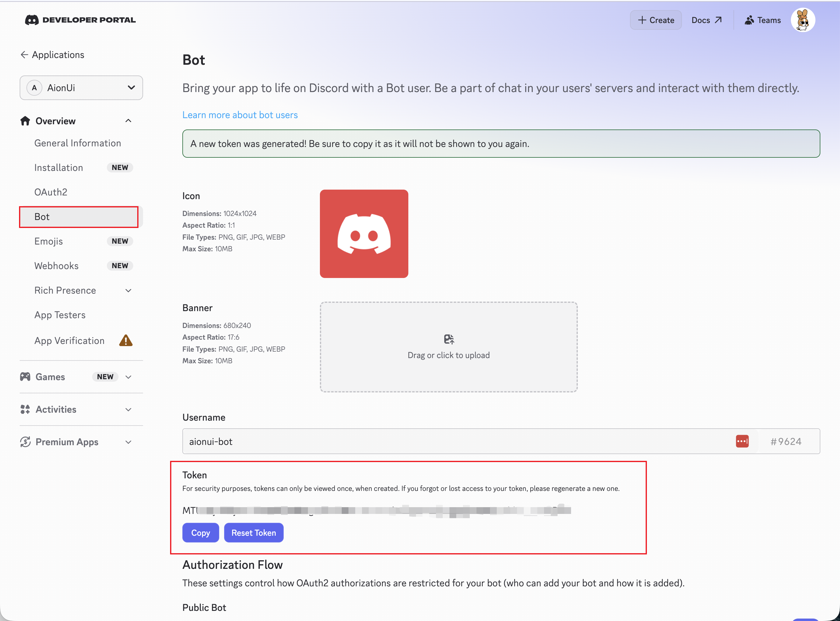This screenshot has width=840, height=621.
Task: Click 'Aspect Ratio: 17:6' text
Action: point(211,337)
